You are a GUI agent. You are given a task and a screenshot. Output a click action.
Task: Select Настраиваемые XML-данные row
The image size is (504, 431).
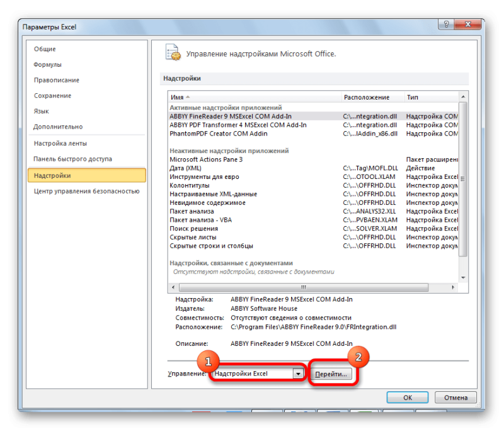point(313,194)
